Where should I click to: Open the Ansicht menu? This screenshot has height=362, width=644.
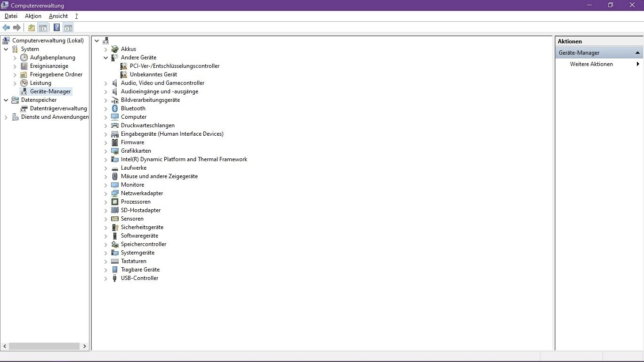pos(58,16)
